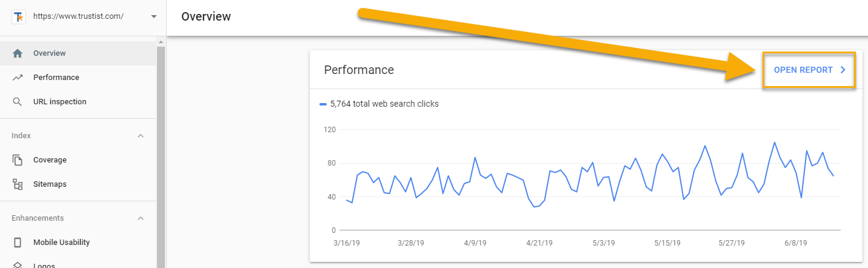Image resolution: width=868 pixels, height=268 pixels.
Task: Go to Sitemaps in the sidebar
Action: pyautogui.click(x=50, y=184)
